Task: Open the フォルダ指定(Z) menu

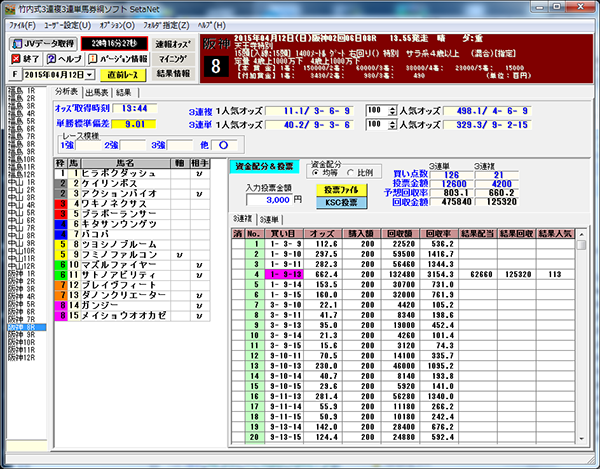Action: tap(166, 25)
